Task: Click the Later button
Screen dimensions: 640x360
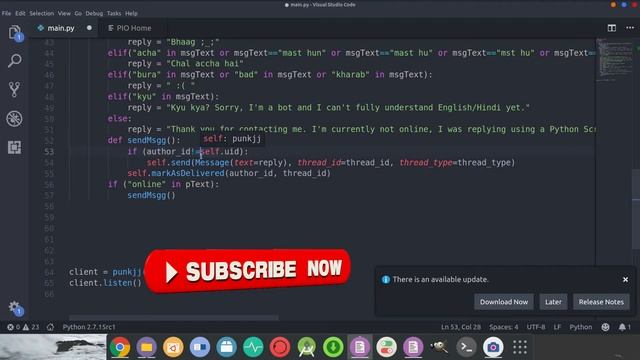Action: (553, 302)
